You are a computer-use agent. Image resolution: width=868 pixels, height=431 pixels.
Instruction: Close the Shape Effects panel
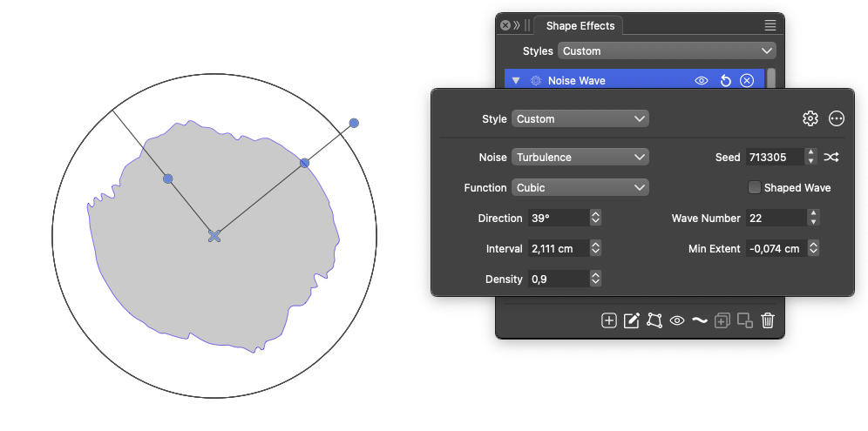(505, 25)
